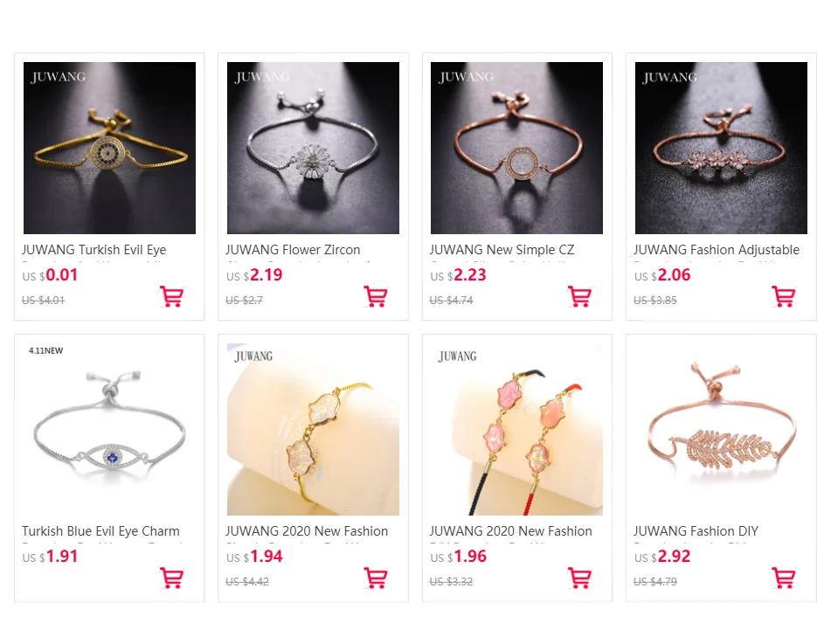Click cart icon for Fashion Adjustable bracelet
Screen dimensions: 824x644
click(783, 296)
